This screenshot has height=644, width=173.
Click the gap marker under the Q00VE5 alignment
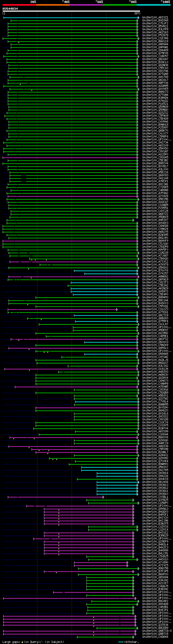pyautogui.click(x=32, y=90)
